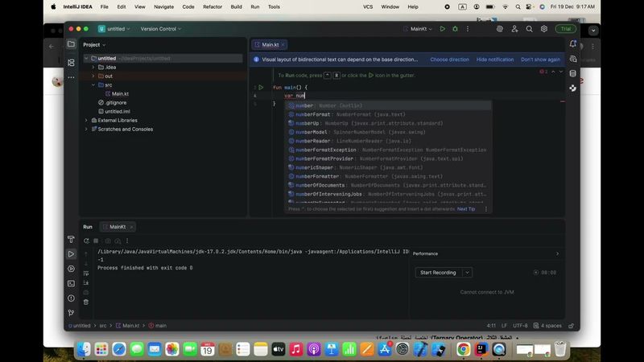Toggle the Run tool window button
644x362 pixels.
point(71,254)
